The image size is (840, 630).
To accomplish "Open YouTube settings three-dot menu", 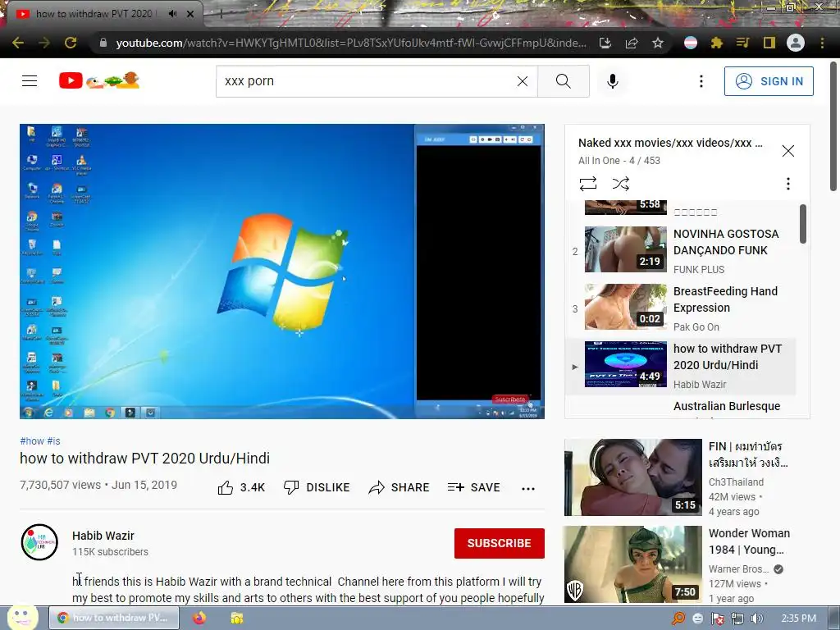I will pyautogui.click(x=701, y=81).
